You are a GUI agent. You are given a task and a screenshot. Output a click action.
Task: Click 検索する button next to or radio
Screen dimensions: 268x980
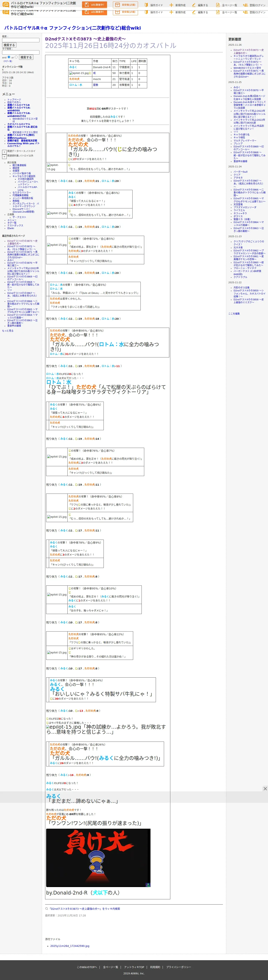[x=26, y=57]
